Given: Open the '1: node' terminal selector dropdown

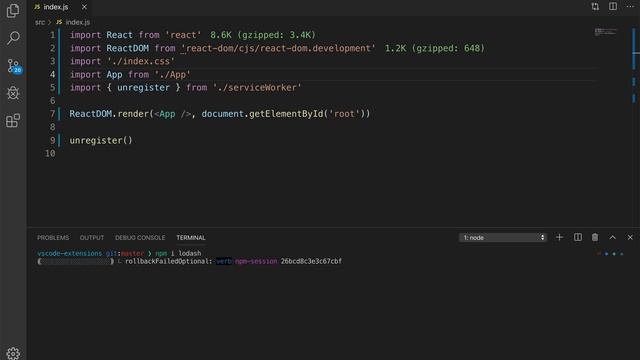Looking at the screenshot, I should [503, 238].
